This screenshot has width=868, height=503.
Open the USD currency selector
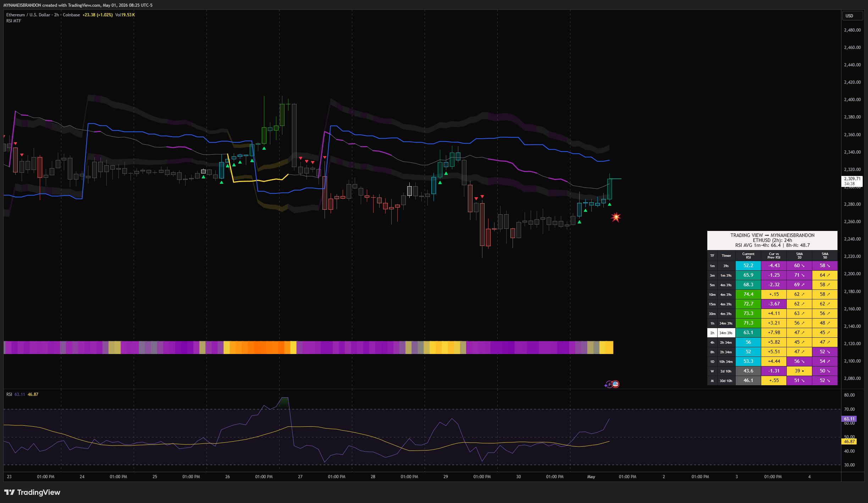852,16
